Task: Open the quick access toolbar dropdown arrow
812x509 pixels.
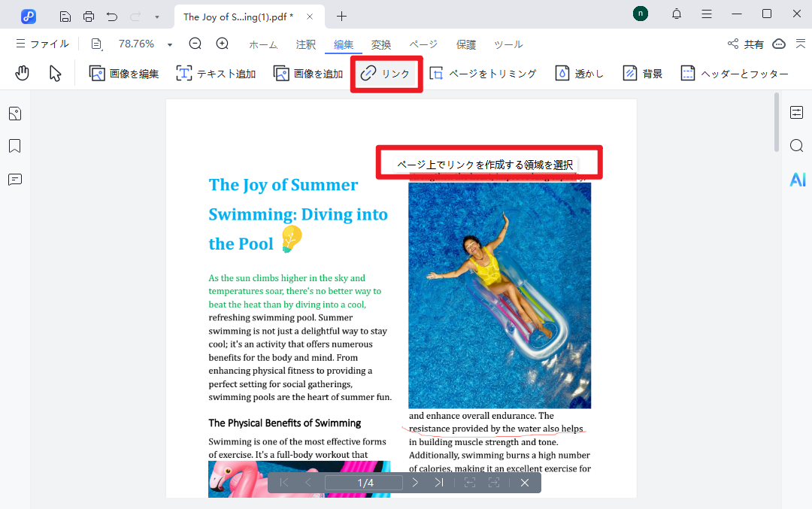Action: tap(157, 17)
